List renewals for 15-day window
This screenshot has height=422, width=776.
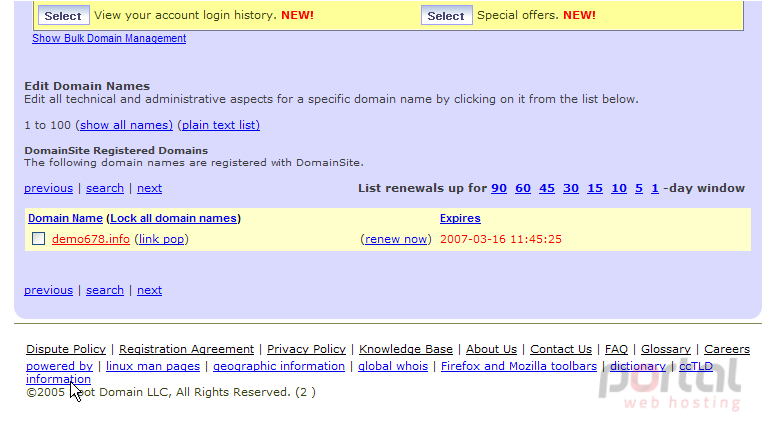(595, 188)
